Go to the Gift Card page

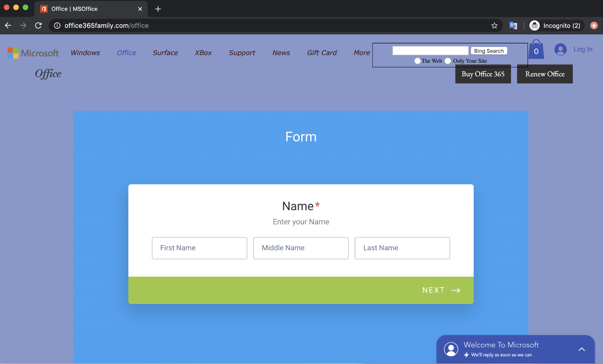pyautogui.click(x=322, y=53)
